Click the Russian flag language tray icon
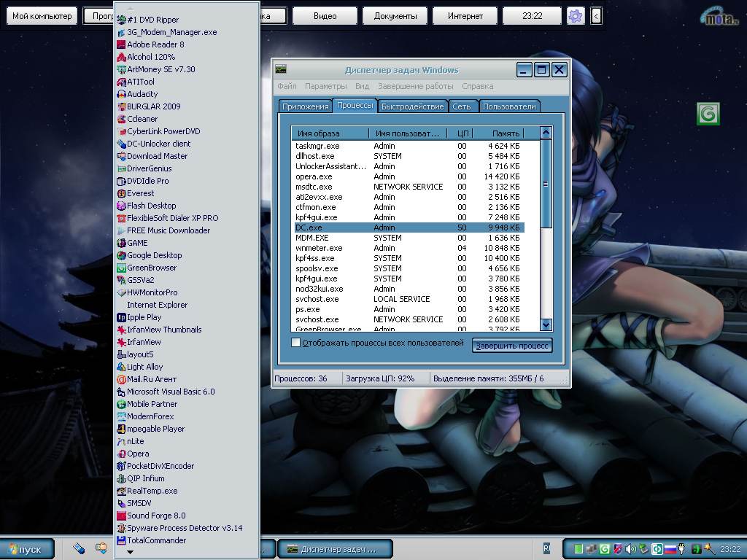Screen dimensions: 747x560 coord(670,548)
